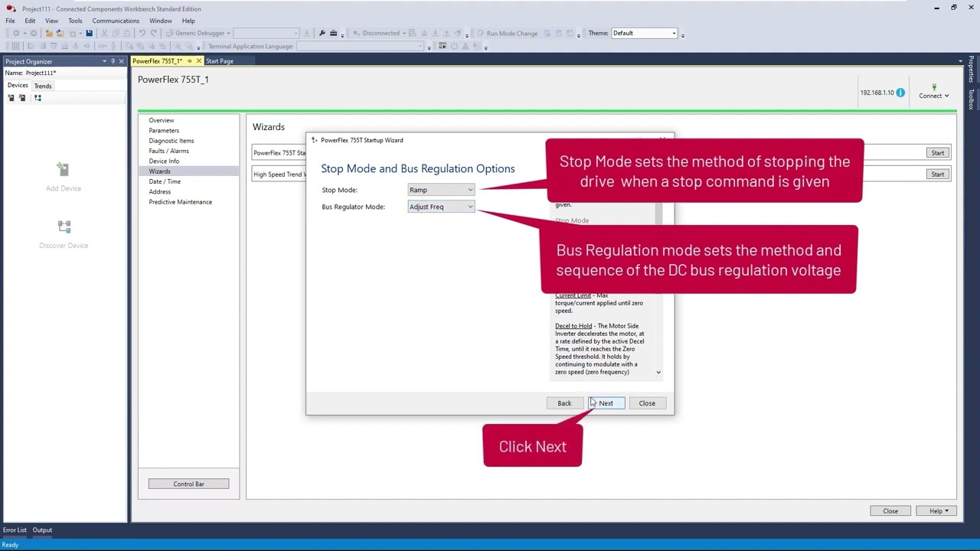Click the blue info icon beside 192.168.1.10

click(900, 93)
